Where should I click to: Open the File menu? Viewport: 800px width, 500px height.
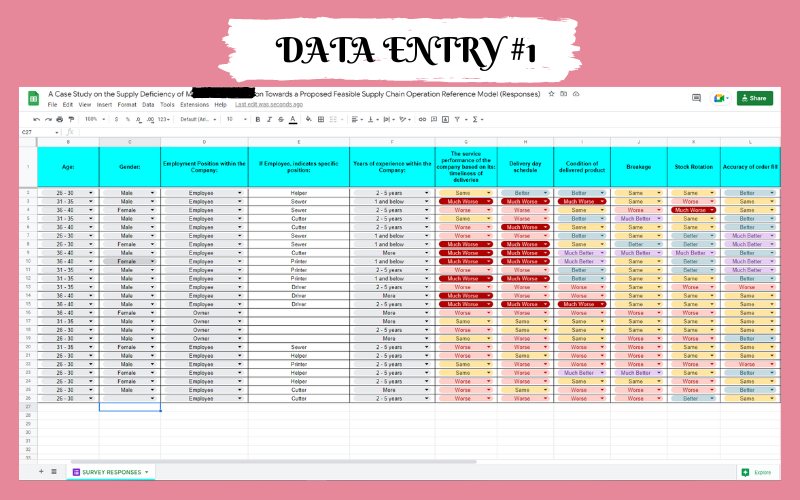53,105
